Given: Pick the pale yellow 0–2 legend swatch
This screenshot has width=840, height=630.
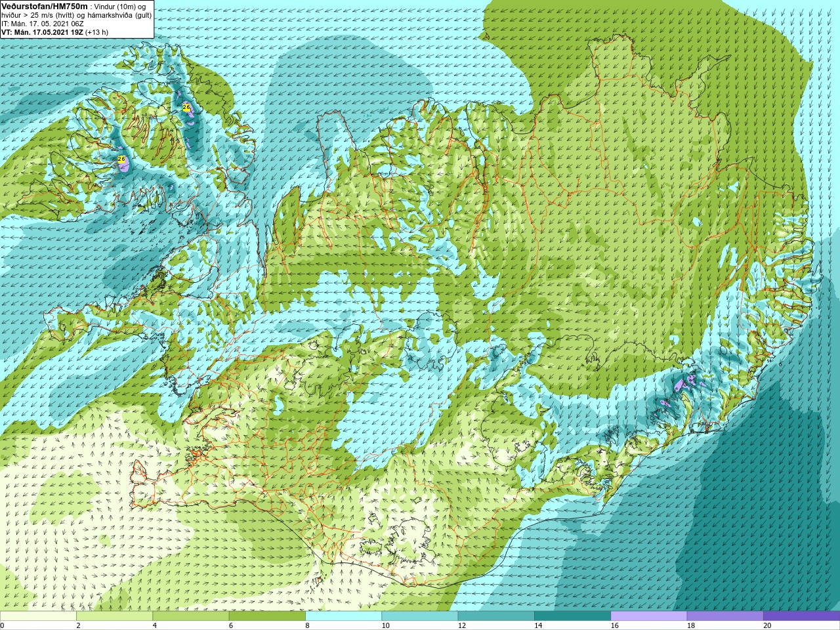Looking at the screenshot, I should 38,616.
